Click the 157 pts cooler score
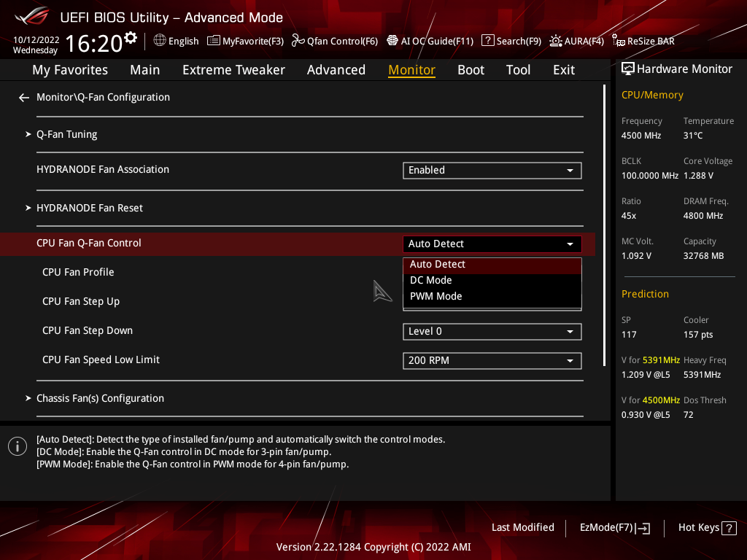Viewport: 747px width, 560px height. [x=698, y=335]
